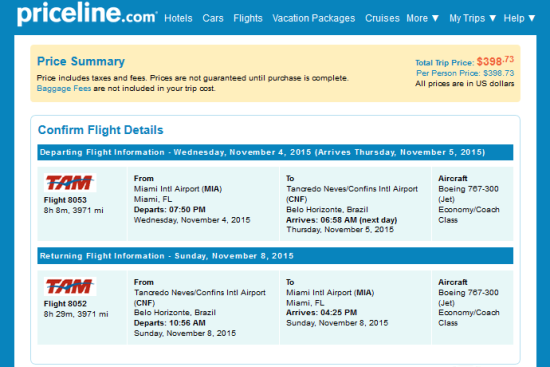Expand the My Trips dropdown
The width and height of the screenshot is (550, 367).
(x=472, y=18)
